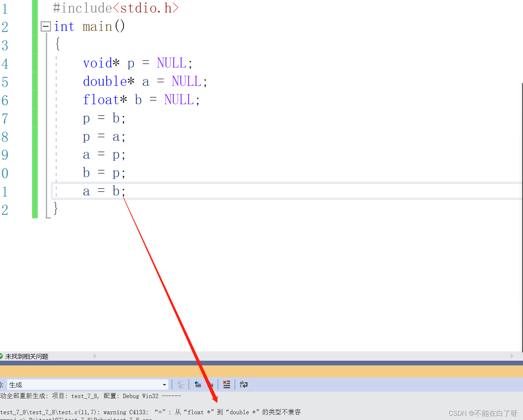The height and width of the screenshot is (420, 523).
Task: Toggle word wrap in the Output window
Action: point(243,384)
